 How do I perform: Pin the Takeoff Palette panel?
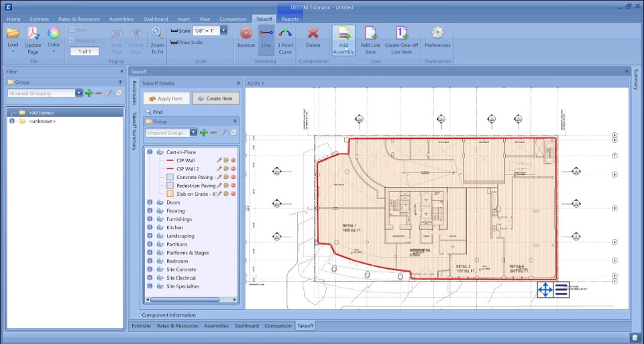coord(238,83)
